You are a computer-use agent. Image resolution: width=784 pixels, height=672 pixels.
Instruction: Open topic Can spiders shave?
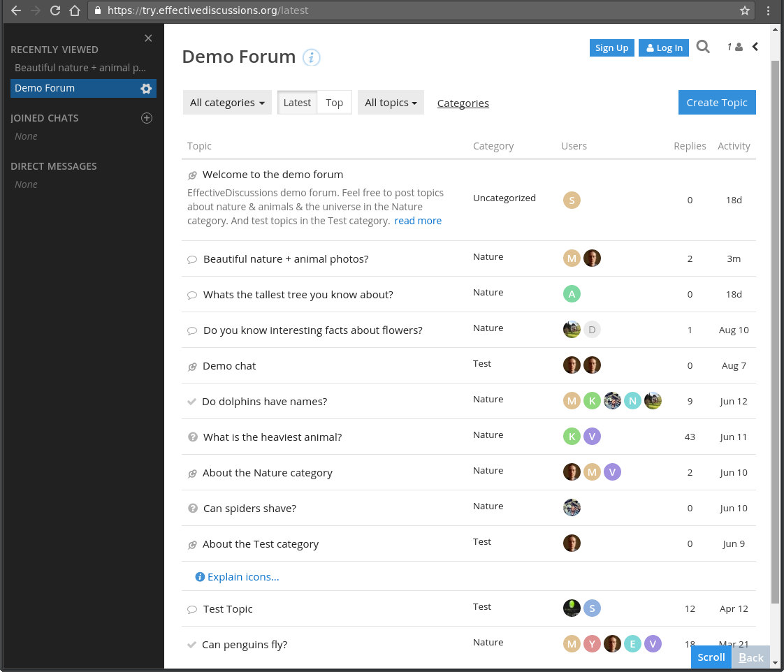[249, 509]
